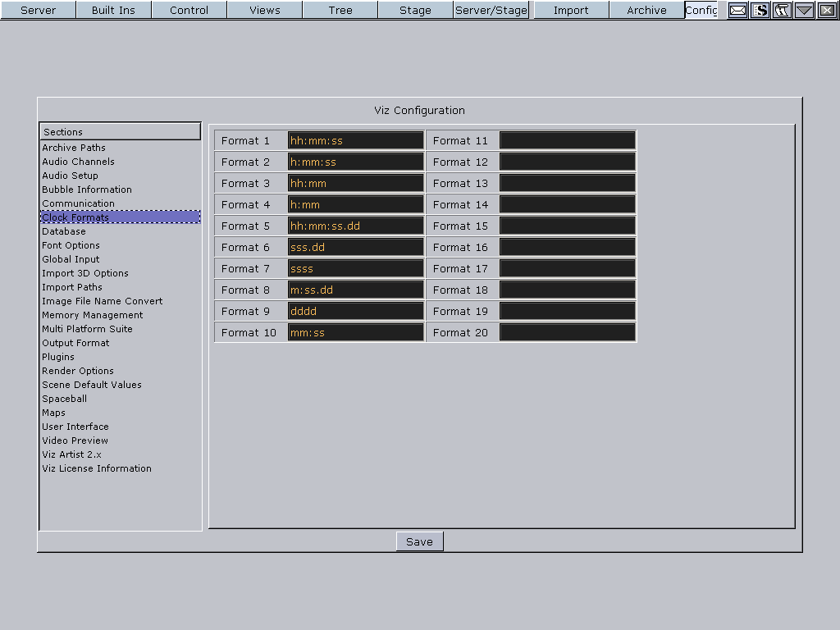Click the S checklist icon in top bar
The width and height of the screenshot is (840, 630).
click(x=760, y=10)
